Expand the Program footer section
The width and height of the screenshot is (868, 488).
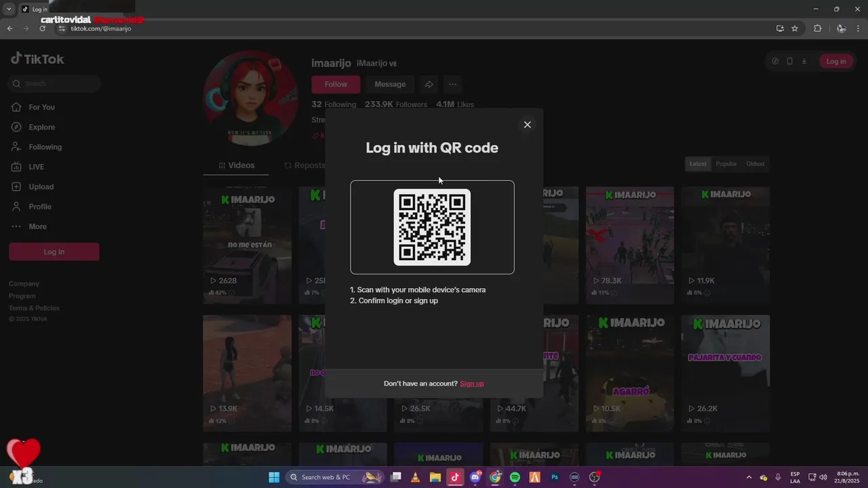click(x=22, y=296)
